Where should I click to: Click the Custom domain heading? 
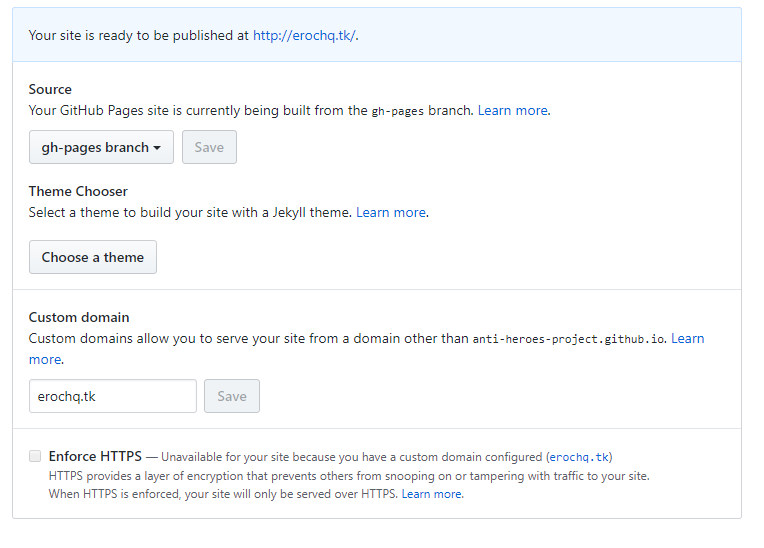pos(79,318)
